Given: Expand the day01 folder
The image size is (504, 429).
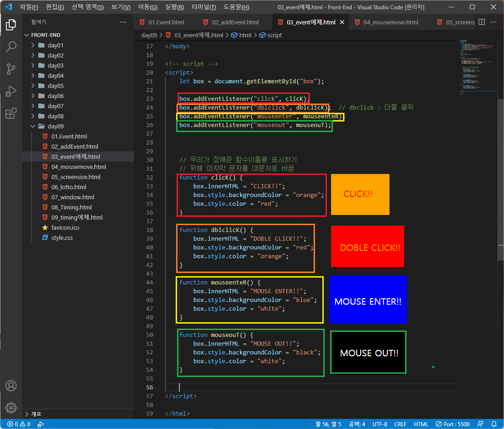Looking at the screenshot, I should tap(33, 45).
